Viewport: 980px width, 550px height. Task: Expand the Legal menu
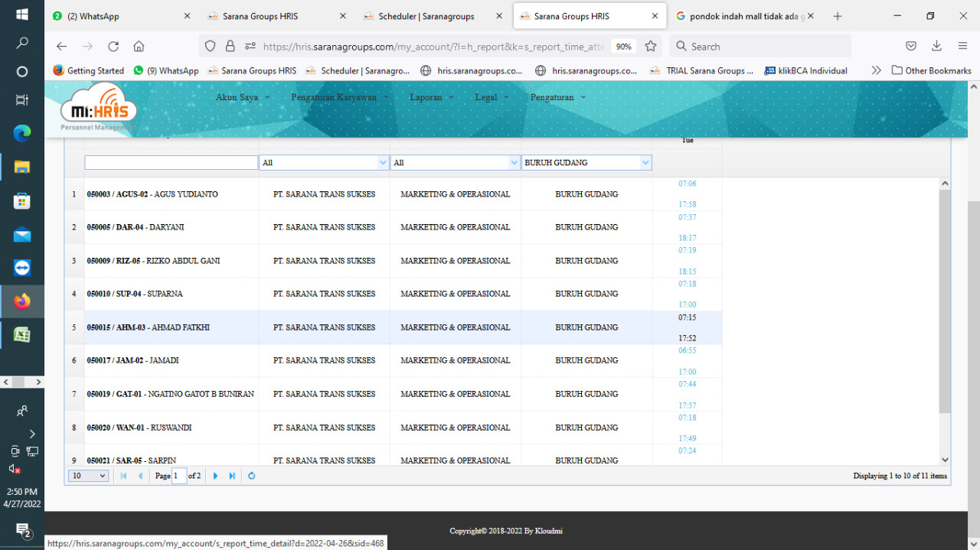click(492, 97)
